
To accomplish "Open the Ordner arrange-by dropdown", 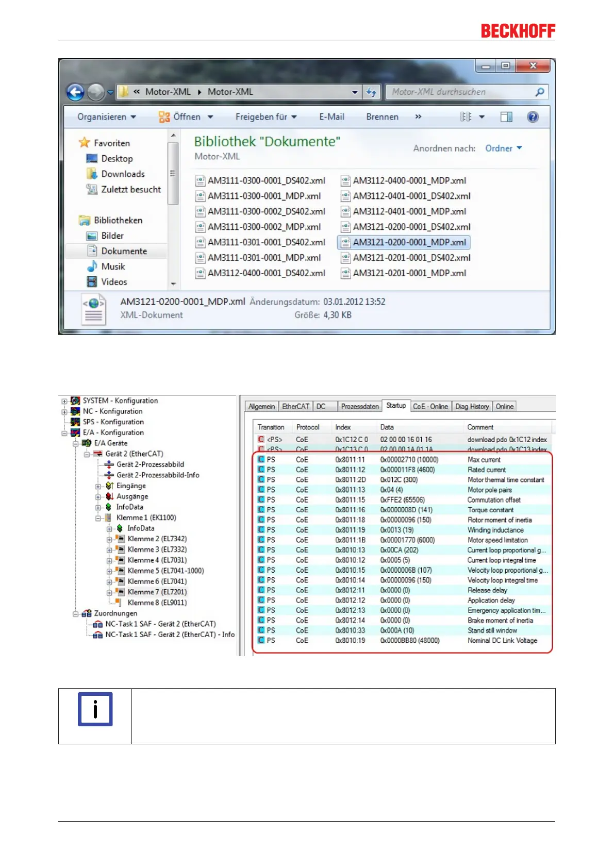I will pos(504,148).
